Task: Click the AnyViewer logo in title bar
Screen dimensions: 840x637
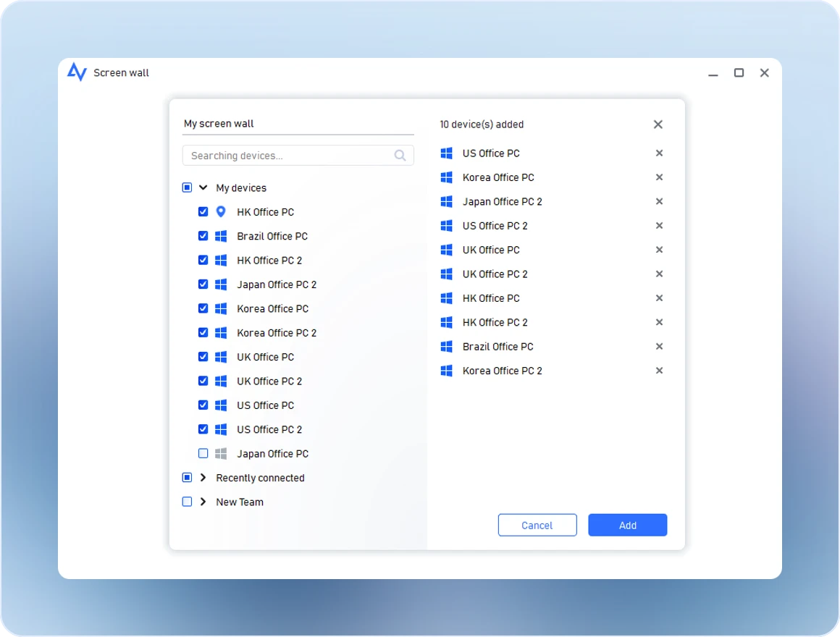Action: 77,72
